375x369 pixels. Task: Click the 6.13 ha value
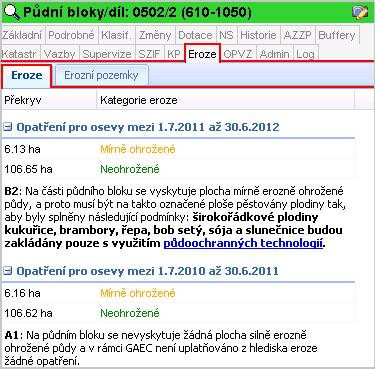22,149
